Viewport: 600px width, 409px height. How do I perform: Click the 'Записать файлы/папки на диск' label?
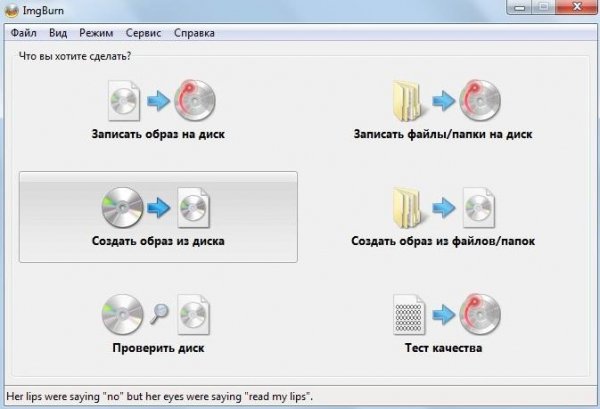click(x=443, y=134)
